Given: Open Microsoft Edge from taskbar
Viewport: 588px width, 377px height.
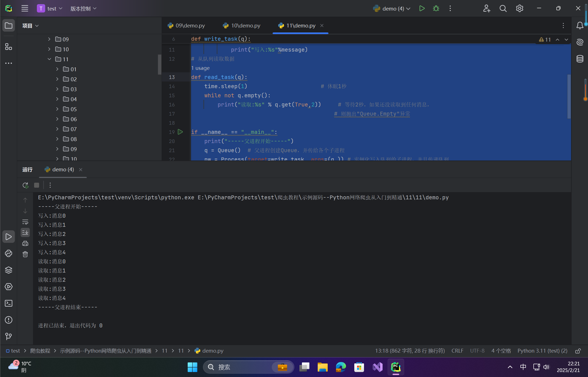Looking at the screenshot, I should click(340, 367).
